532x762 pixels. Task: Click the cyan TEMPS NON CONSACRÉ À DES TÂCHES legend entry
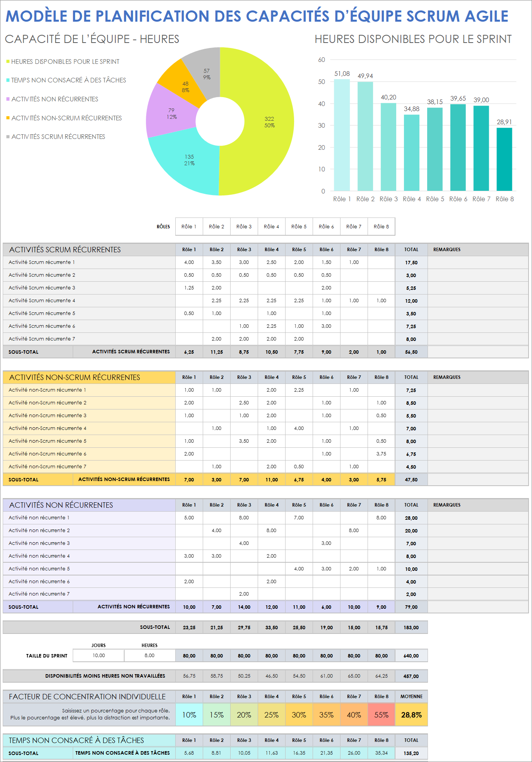coord(66,80)
